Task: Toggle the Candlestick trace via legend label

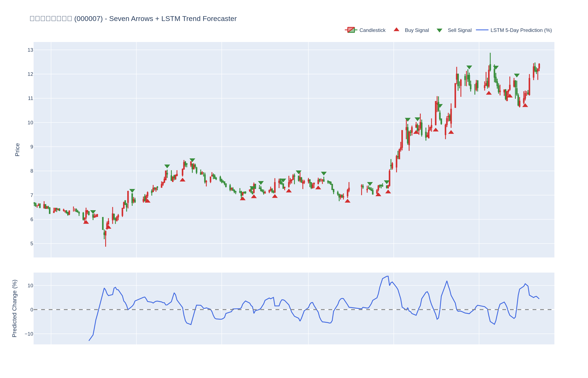Action: click(372, 30)
